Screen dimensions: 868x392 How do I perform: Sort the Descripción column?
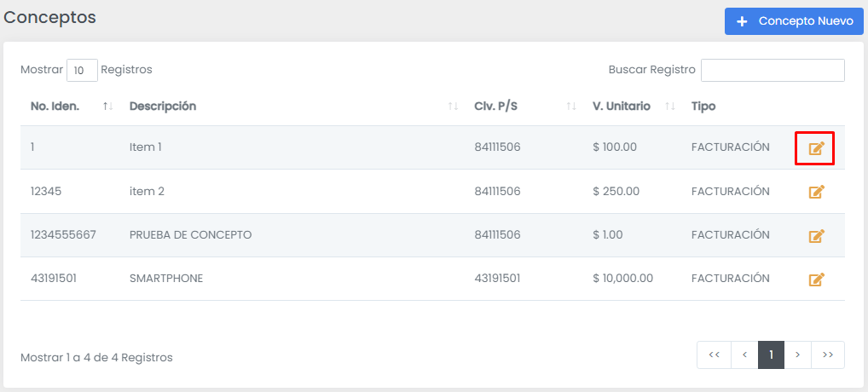tap(453, 107)
